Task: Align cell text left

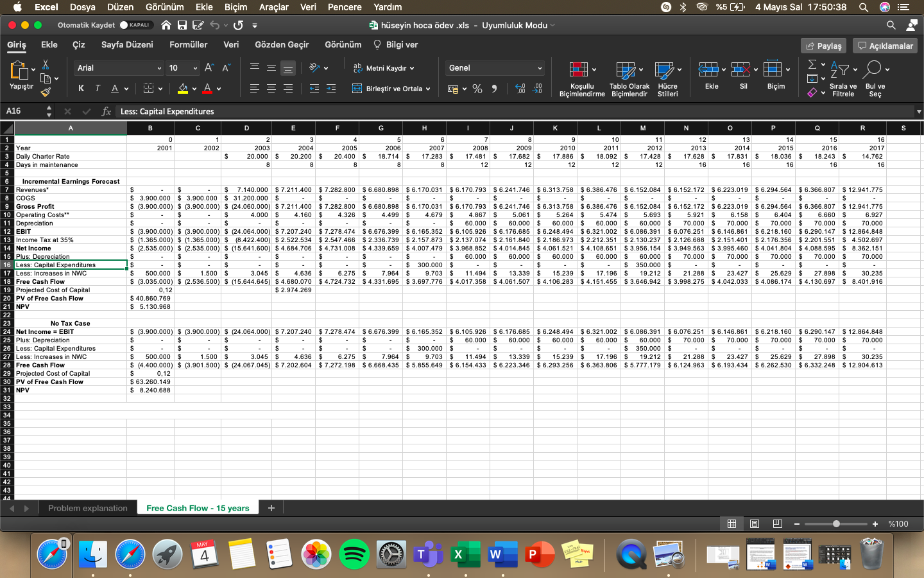Action: point(255,89)
